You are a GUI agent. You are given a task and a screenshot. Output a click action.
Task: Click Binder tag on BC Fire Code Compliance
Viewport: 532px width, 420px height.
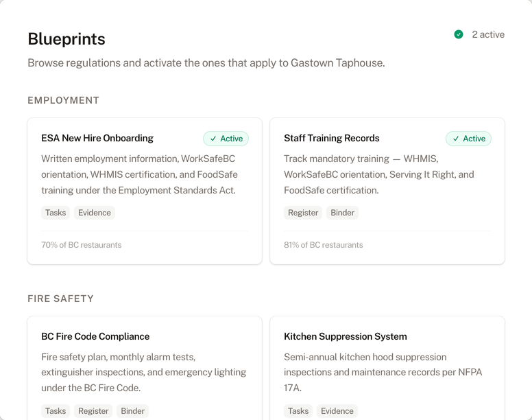click(x=132, y=411)
